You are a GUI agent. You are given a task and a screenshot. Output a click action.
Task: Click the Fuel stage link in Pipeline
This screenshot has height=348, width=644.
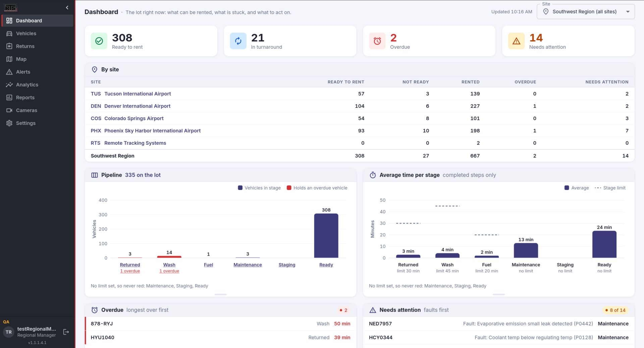(x=209, y=265)
